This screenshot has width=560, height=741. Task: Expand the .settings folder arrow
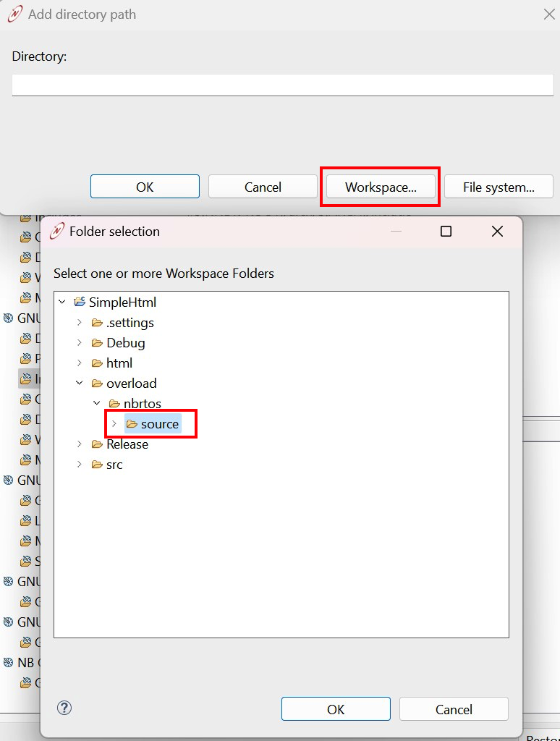click(x=80, y=322)
